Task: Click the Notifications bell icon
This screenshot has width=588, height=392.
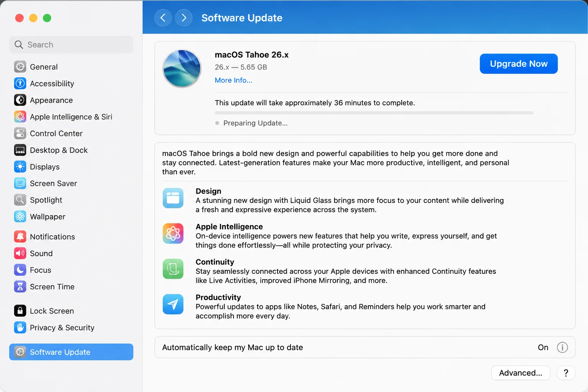Action: 20,237
